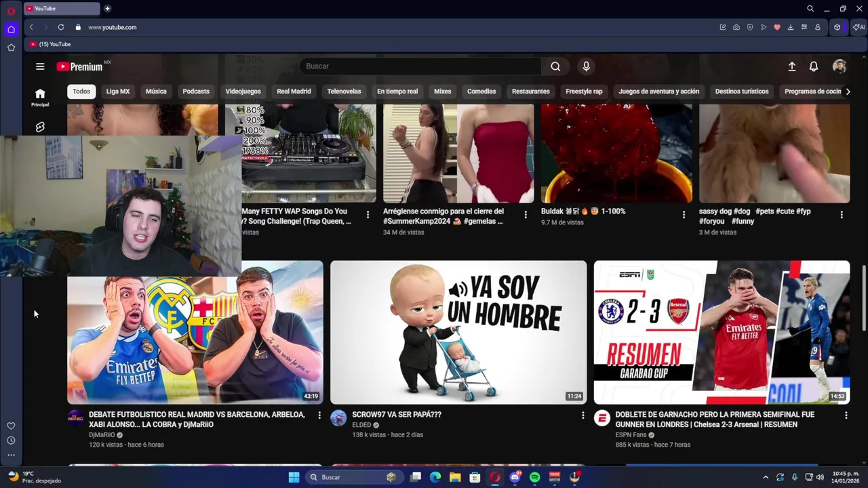Screen dimensions: 868x488
Task: Select the Real Madrid filter chip
Action: [x=294, y=91]
